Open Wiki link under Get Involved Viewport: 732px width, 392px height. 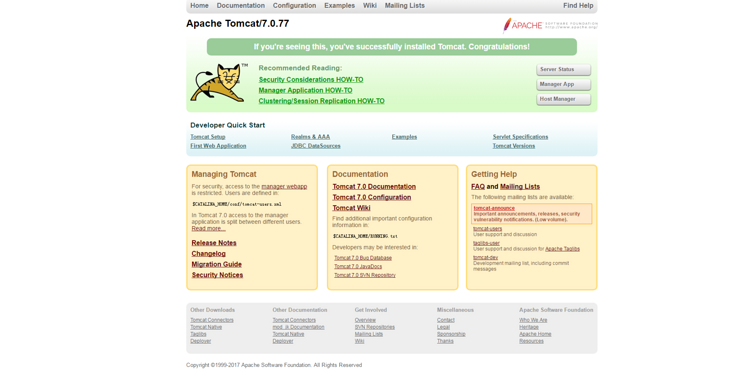(x=359, y=341)
